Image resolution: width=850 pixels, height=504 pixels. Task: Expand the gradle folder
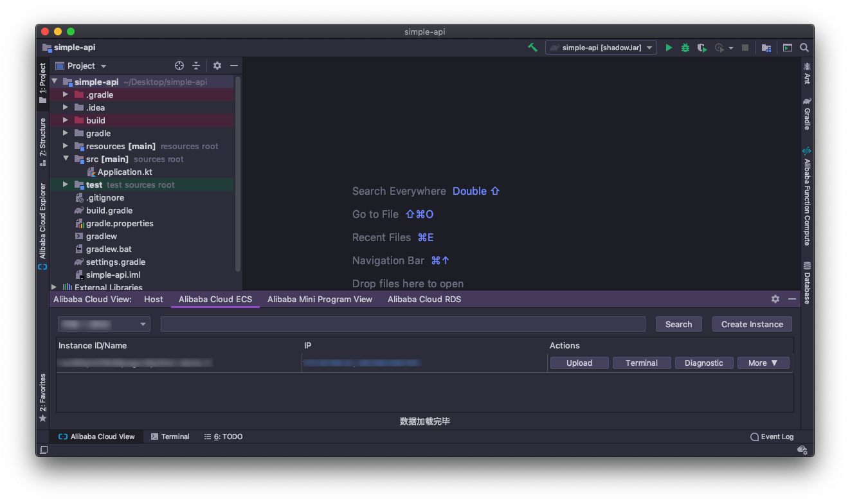pos(66,133)
